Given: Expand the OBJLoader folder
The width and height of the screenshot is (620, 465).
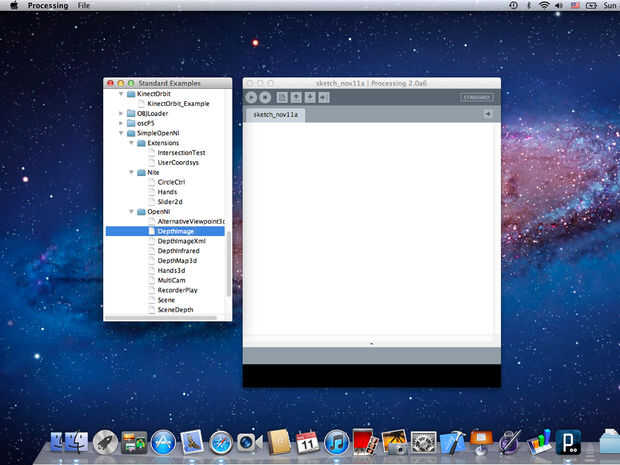Looking at the screenshot, I should pyautogui.click(x=121, y=113).
